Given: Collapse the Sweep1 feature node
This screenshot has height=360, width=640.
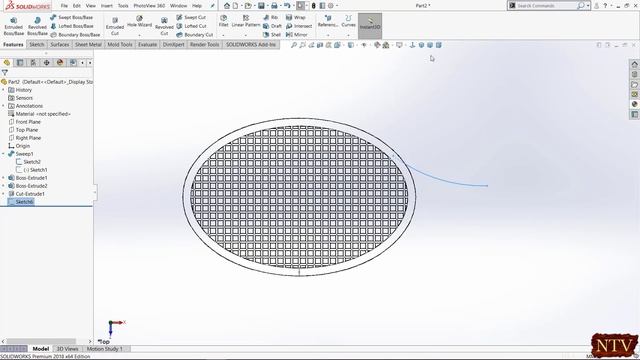Looking at the screenshot, I should 3,154.
